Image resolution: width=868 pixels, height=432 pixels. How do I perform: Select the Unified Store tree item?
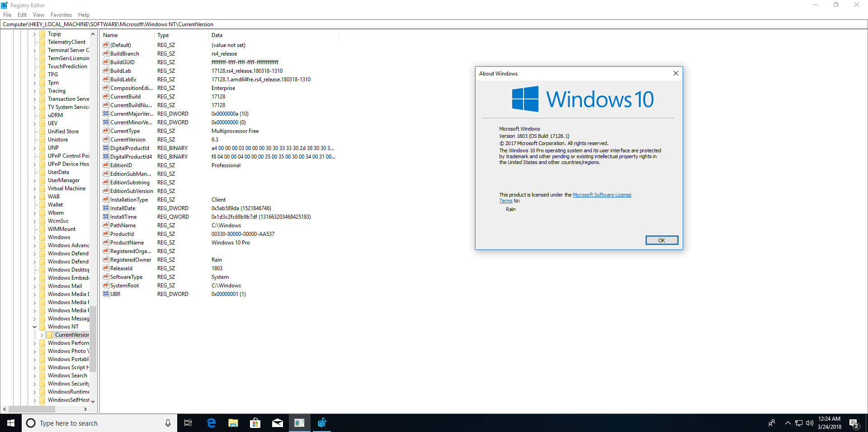63,131
